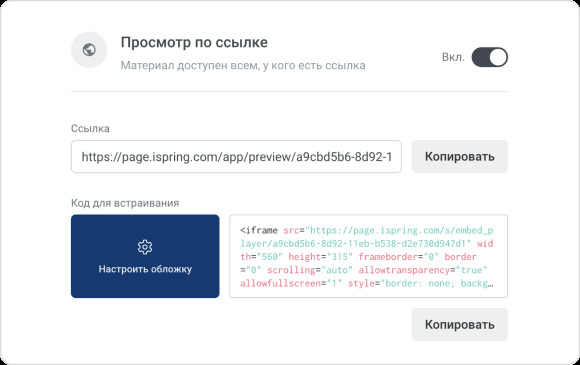
Task: Click the globe icon beside Просмотр по ссылке
Action: [89, 50]
